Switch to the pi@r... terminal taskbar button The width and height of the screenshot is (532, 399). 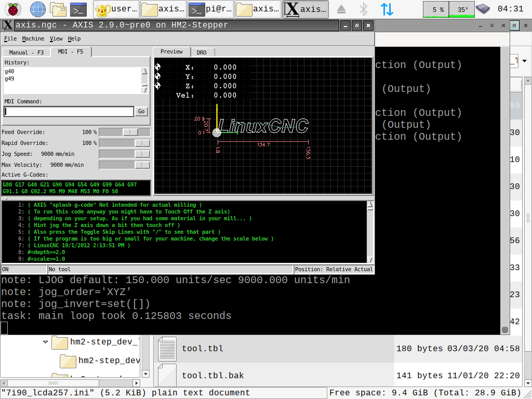210,9
